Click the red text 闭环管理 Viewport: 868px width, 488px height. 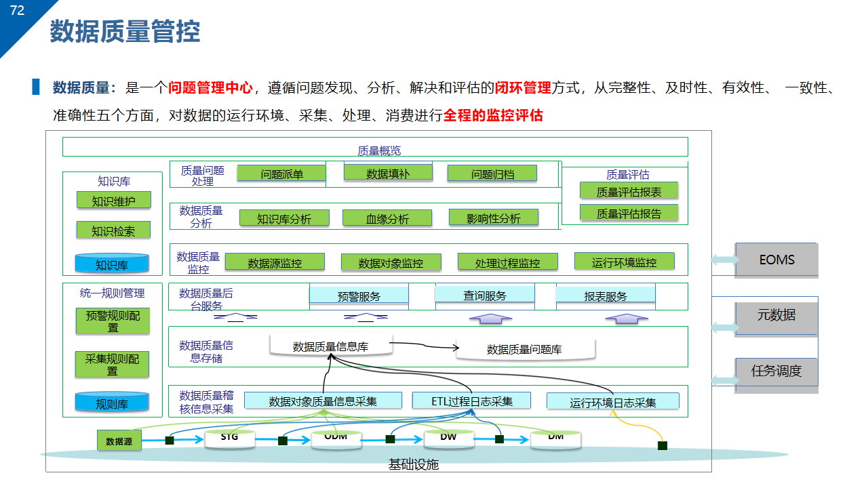[523, 87]
